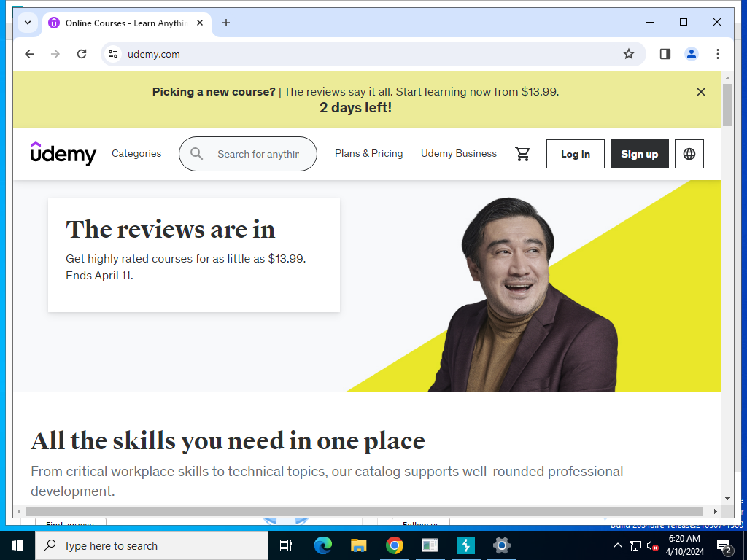Screen dimensions: 747x560
Task: Expand the tab search chevron
Action: click(28, 23)
